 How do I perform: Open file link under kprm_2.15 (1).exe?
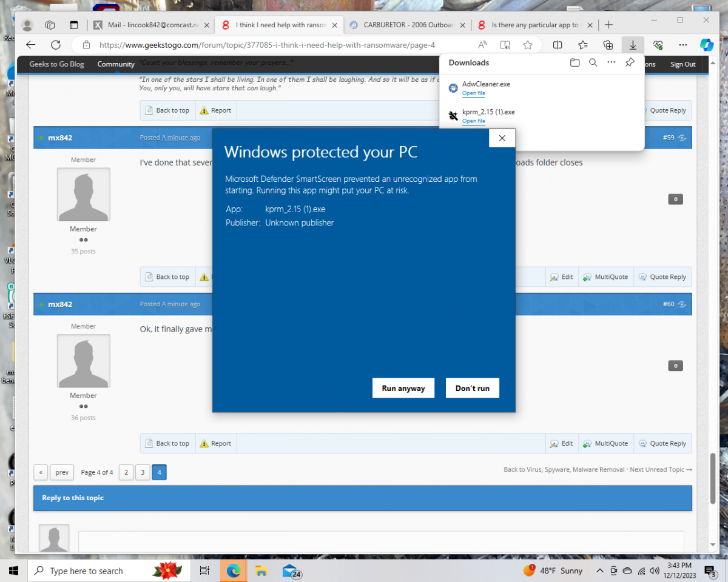[x=473, y=121]
